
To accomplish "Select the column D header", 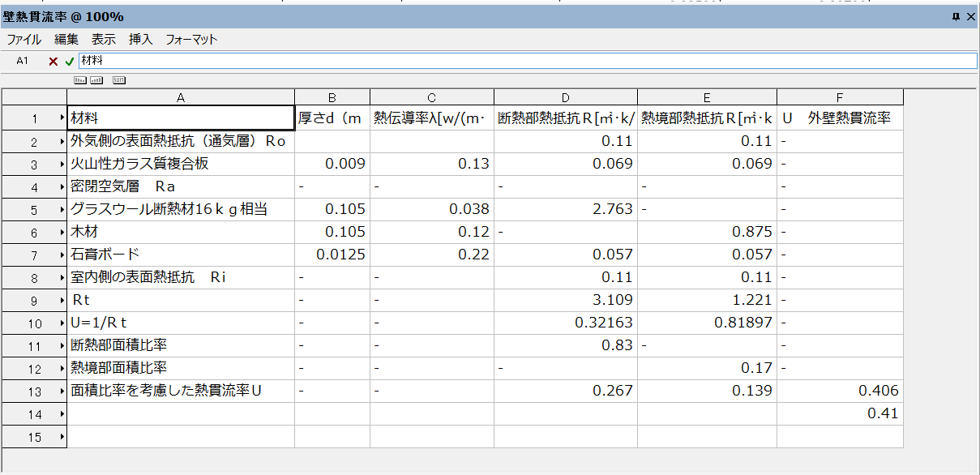I will (x=565, y=97).
